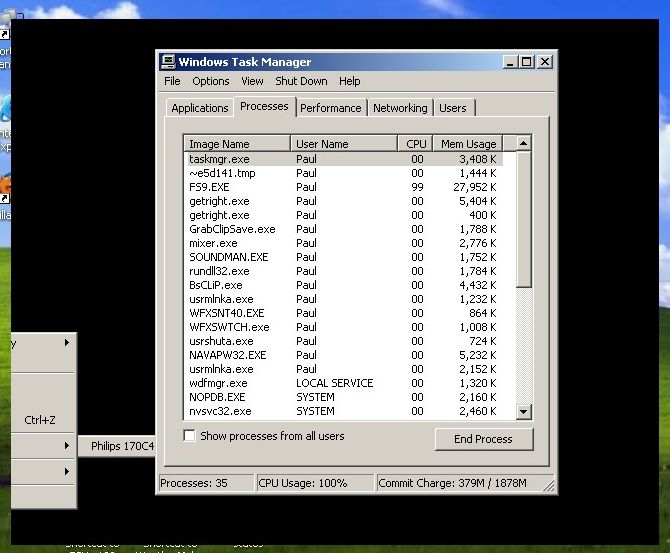Open the Users tab
Image resolution: width=670 pixels, height=553 pixels.
coord(453,108)
